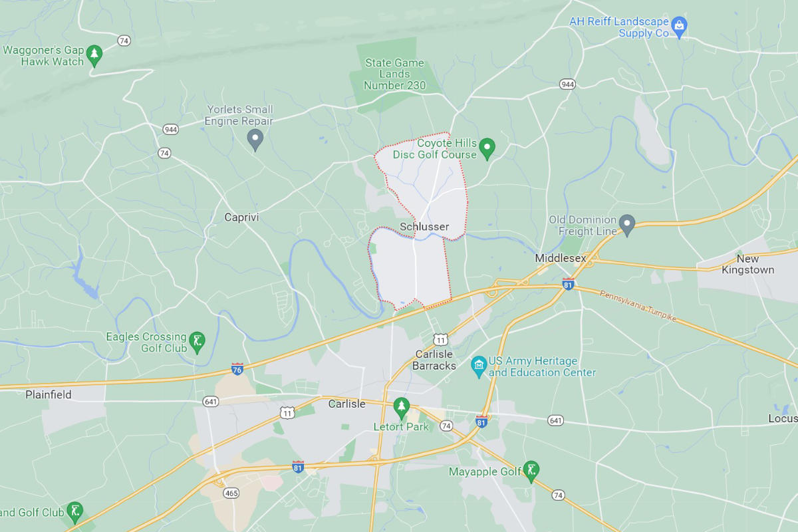The height and width of the screenshot is (532, 798).
Task: Open the Eagles Crossing Golf Club pin
Action: click(197, 342)
